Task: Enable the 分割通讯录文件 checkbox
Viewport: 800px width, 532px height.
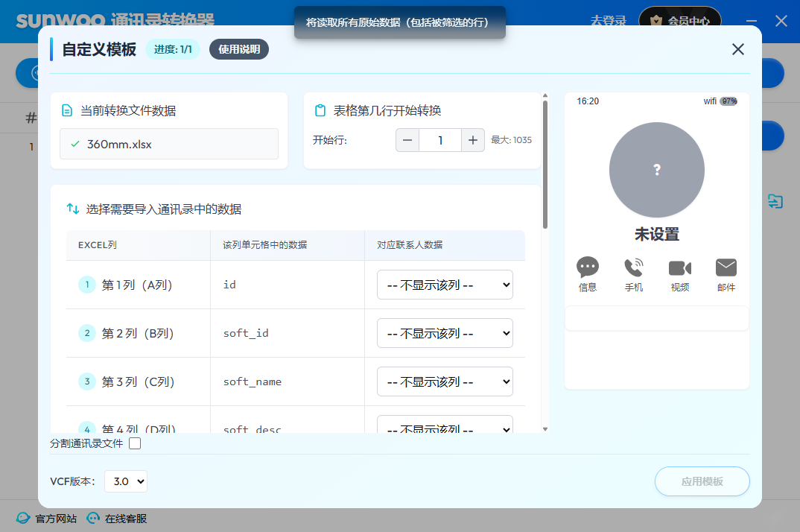Action: [x=135, y=444]
